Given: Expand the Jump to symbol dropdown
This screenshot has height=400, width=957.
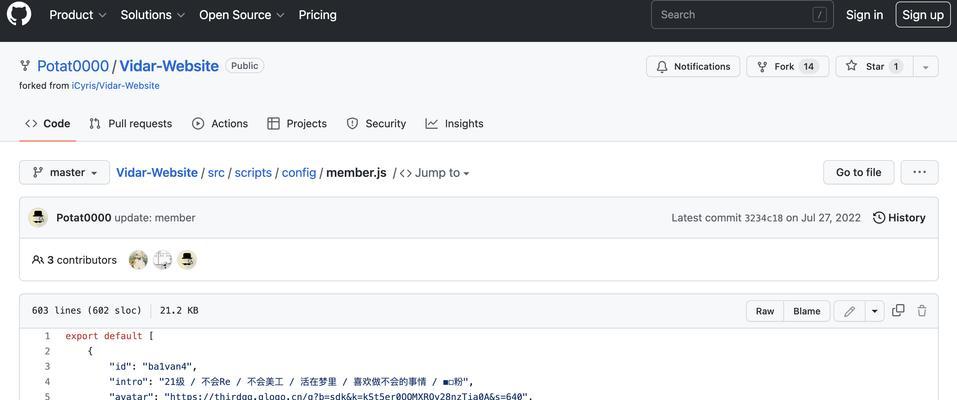Looking at the screenshot, I should [x=435, y=173].
